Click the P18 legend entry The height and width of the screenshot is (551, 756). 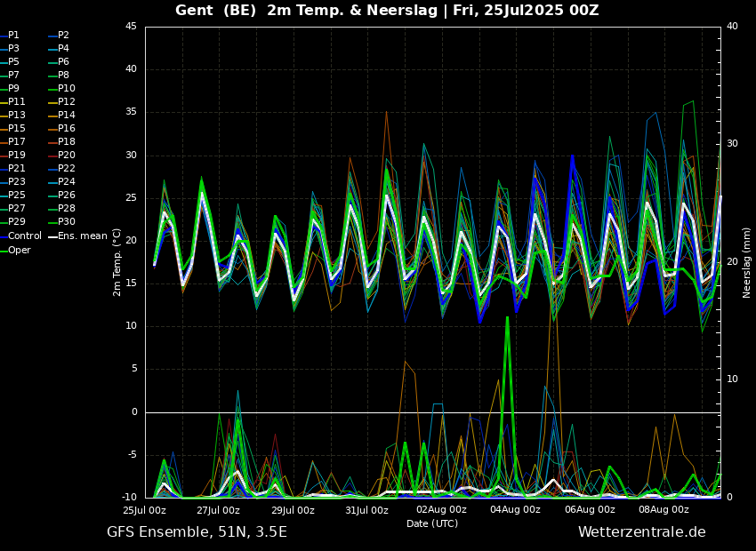point(66,142)
